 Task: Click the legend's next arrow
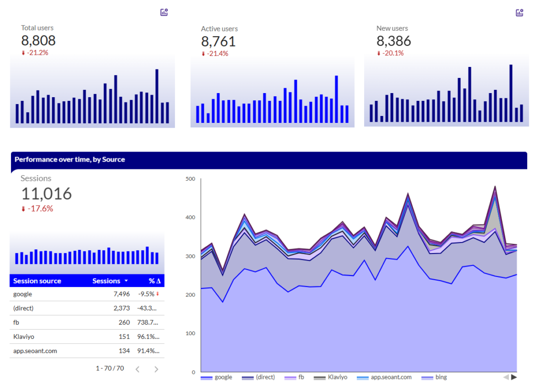[x=514, y=377]
